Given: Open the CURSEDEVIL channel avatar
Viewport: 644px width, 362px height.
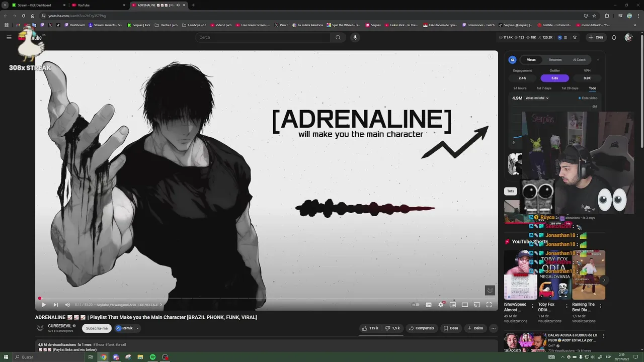Looking at the screenshot, I should point(40,328).
